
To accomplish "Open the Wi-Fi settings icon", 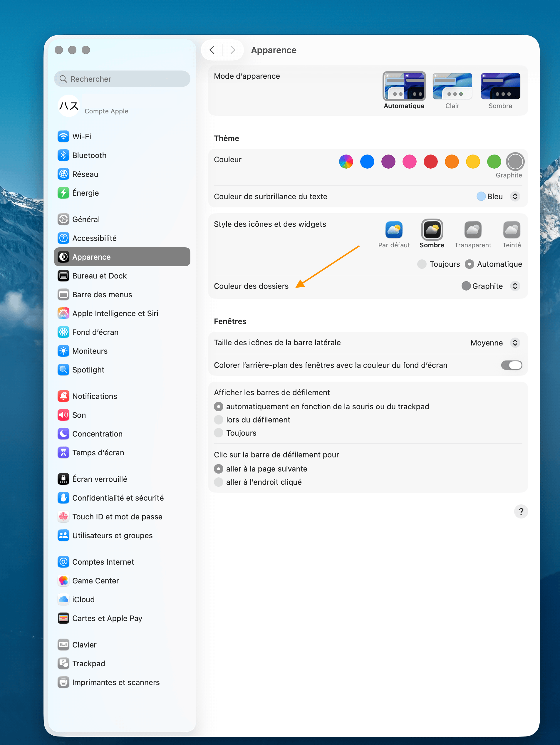I will [63, 136].
